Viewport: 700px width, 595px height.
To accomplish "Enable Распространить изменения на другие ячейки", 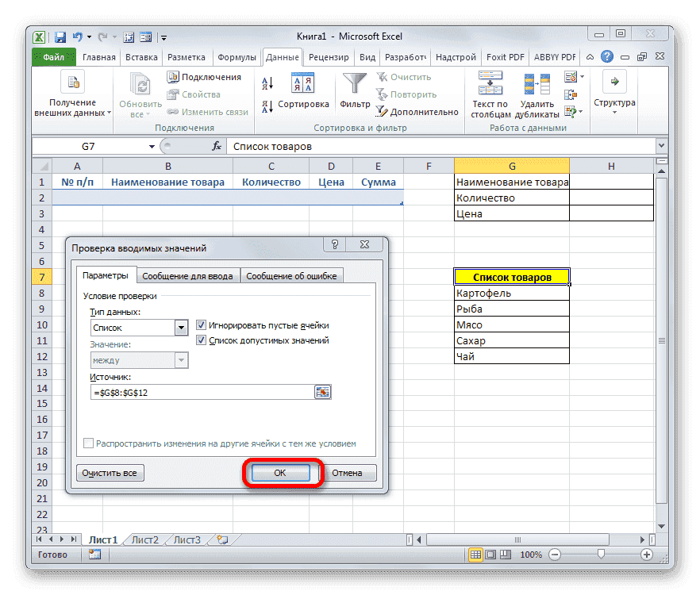I will 88,443.
